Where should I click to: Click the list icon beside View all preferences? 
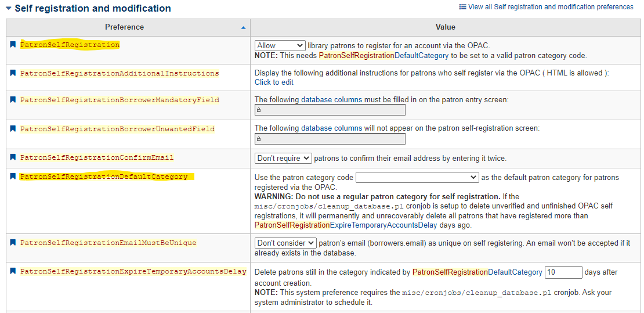point(462,7)
